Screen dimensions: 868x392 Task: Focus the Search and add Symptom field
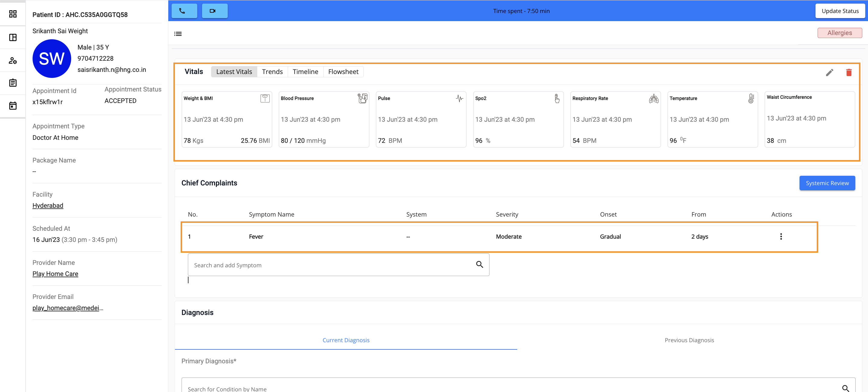[x=332, y=265]
